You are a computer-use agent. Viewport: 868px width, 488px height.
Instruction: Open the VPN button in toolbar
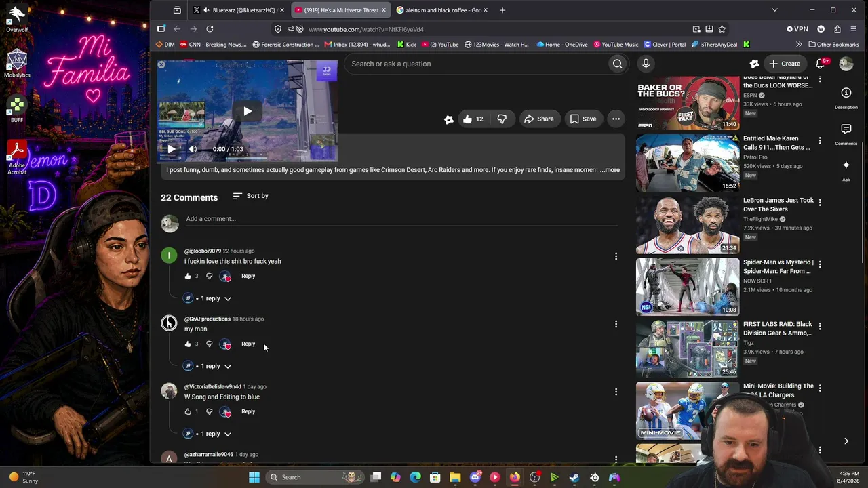tap(797, 29)
